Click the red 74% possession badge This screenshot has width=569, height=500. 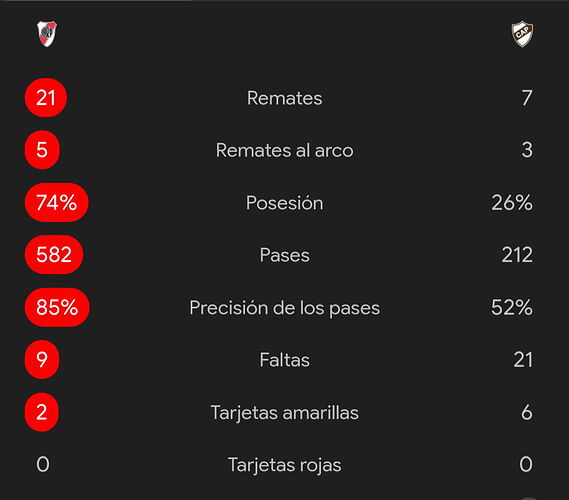coord(57,202)
